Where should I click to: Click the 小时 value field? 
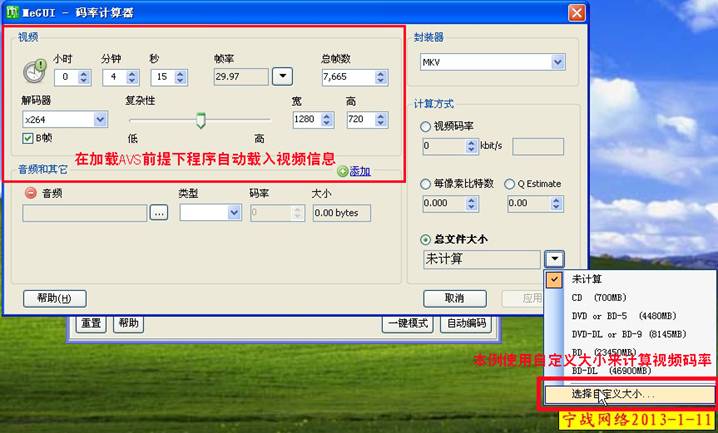66,77
